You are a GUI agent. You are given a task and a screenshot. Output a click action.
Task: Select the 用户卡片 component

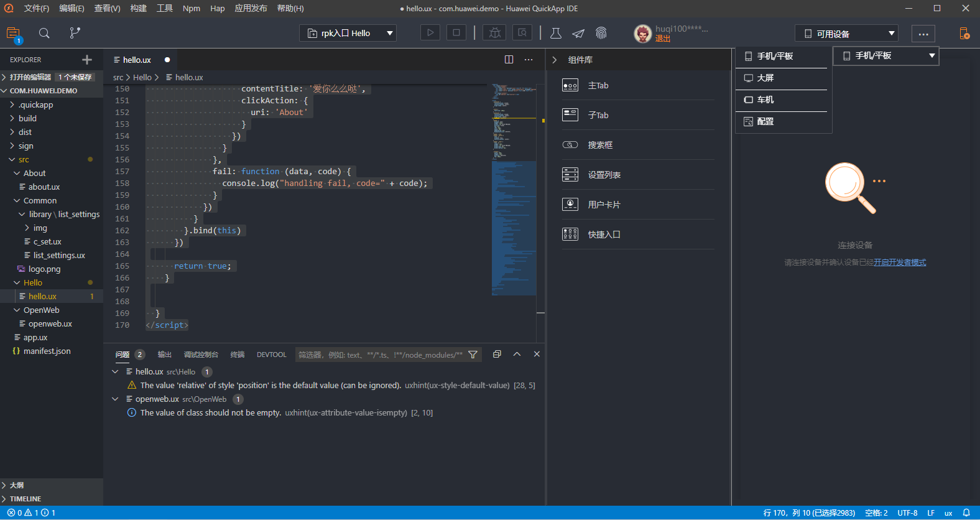coord(638,205)
